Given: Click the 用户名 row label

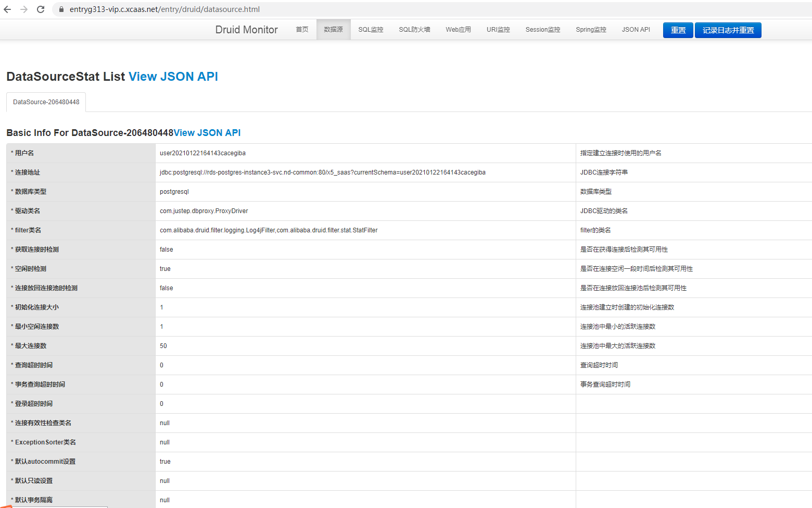Looking at the screenshot, I should pyautogui.click(x=24, y=153).
